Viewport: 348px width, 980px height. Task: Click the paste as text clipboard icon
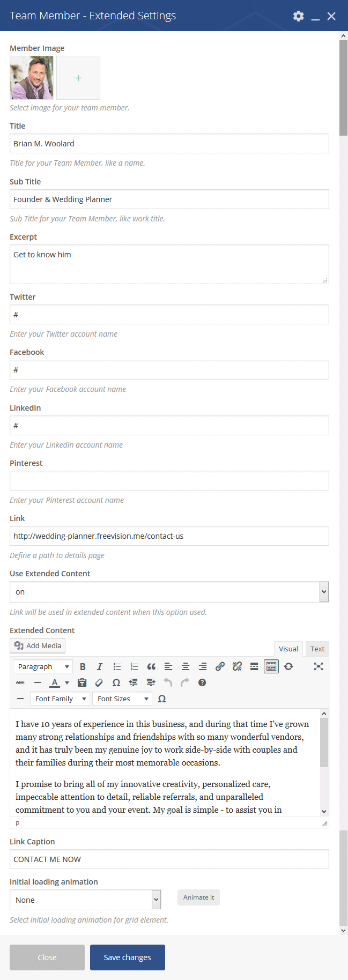82,682
